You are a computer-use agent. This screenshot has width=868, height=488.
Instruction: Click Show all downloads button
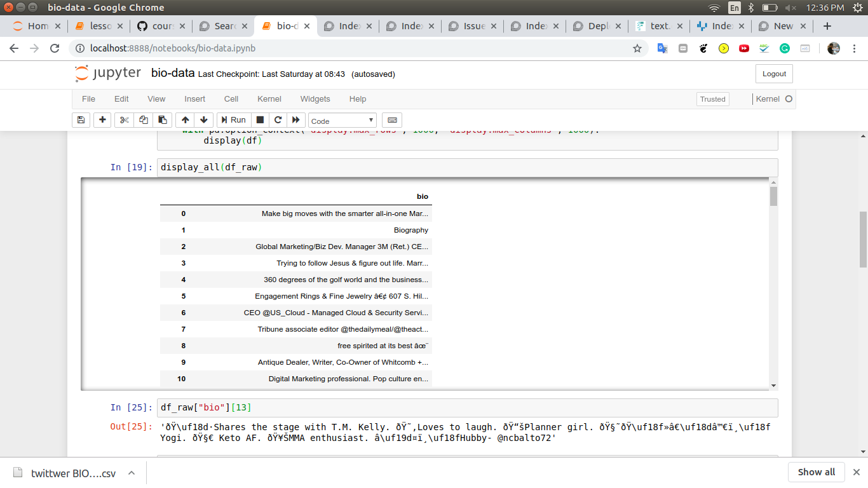click(x=817, y=472)
